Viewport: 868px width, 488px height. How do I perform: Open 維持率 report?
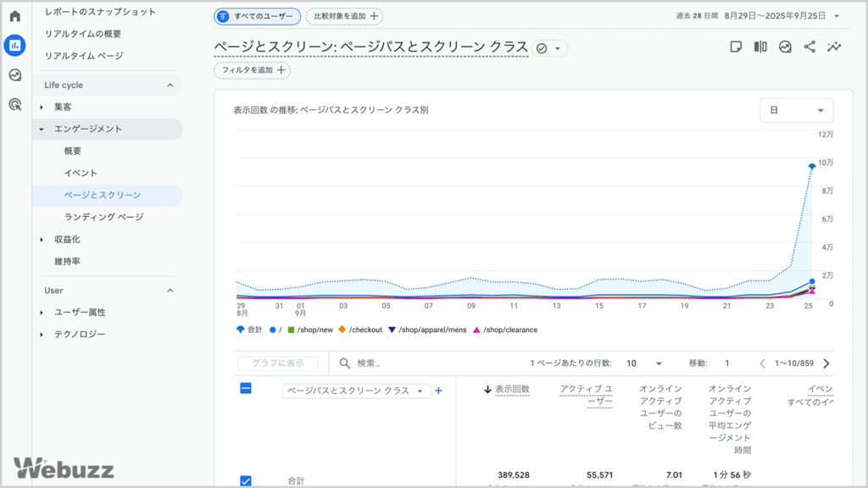click(x=67, y=261)
